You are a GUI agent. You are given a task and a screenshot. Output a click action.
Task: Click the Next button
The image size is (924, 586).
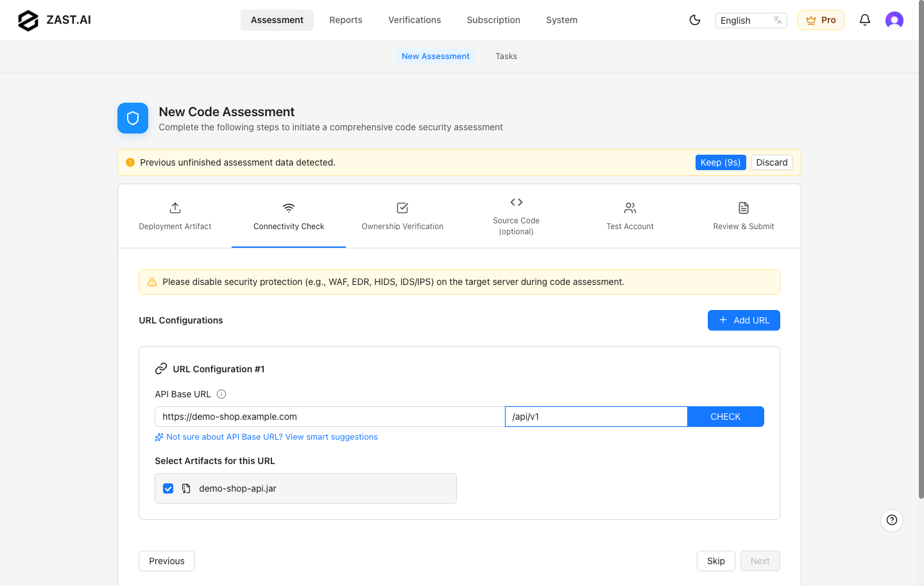[x=760, y=561]
